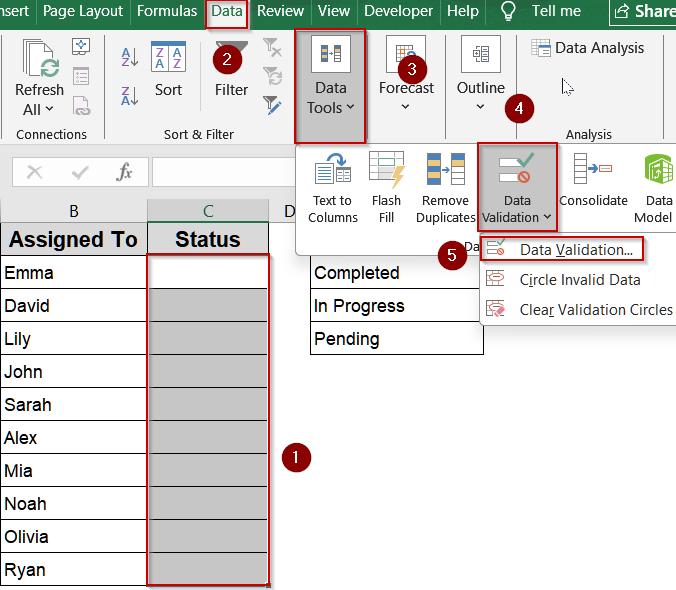The width and height of the screenshot is (676, 590).
Task: Click the Share button
Action: (x=643, y=12)
